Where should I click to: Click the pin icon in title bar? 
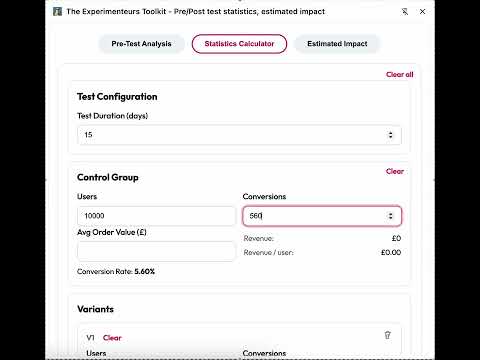coord(405,12)
